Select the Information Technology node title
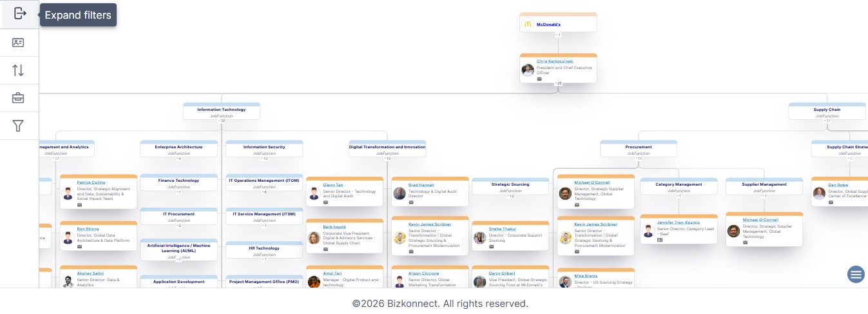The width and height of the screenshot is (868, 314). (222, 110)
